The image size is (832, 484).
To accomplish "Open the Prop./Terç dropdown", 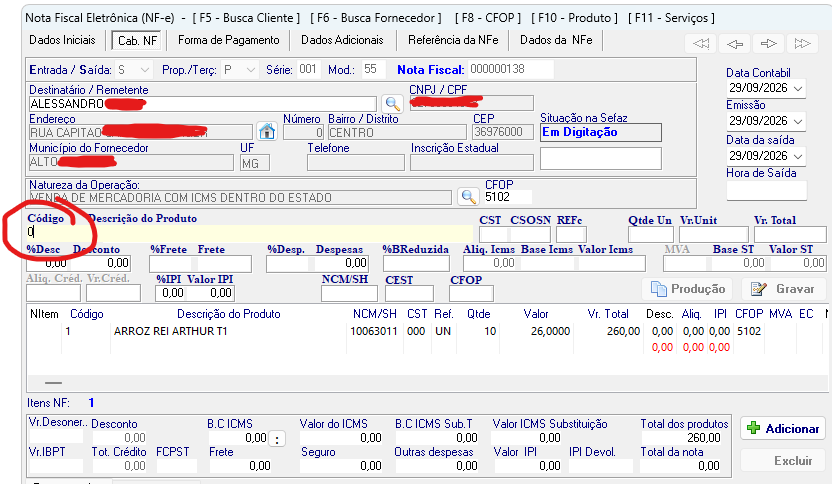I will point(250,70).
